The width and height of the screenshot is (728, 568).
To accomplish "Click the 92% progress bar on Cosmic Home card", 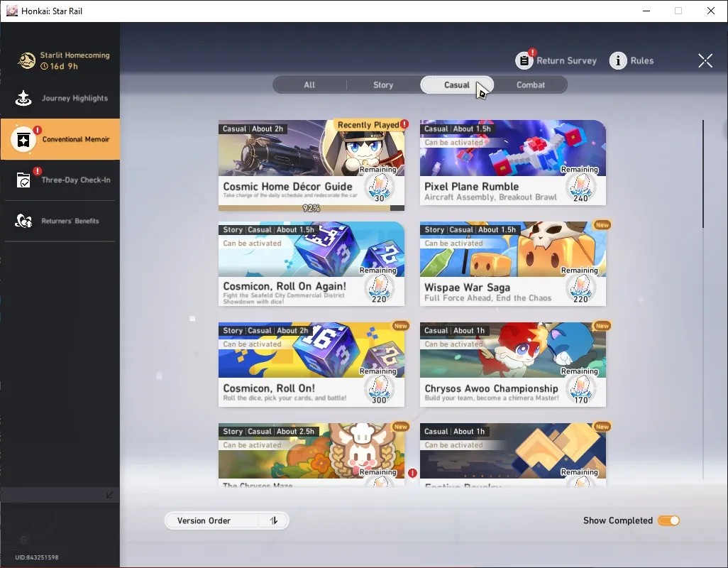I will pyautogui.click(x=311, y=208).
